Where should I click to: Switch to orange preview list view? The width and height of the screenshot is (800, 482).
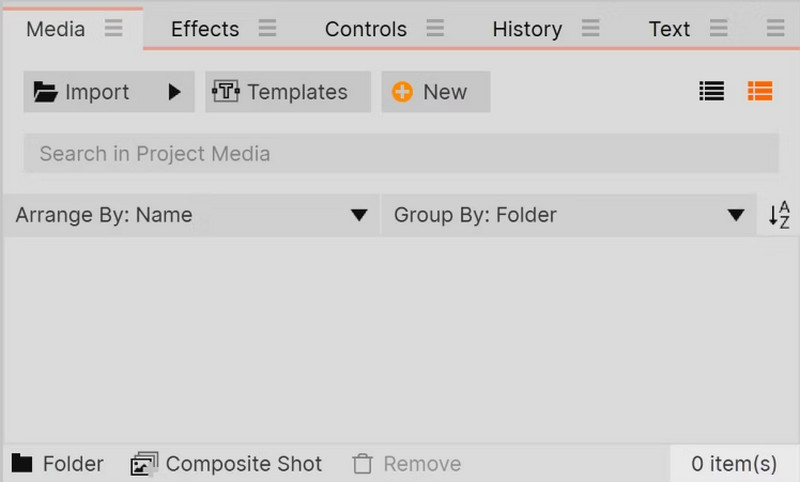(760, 92)
